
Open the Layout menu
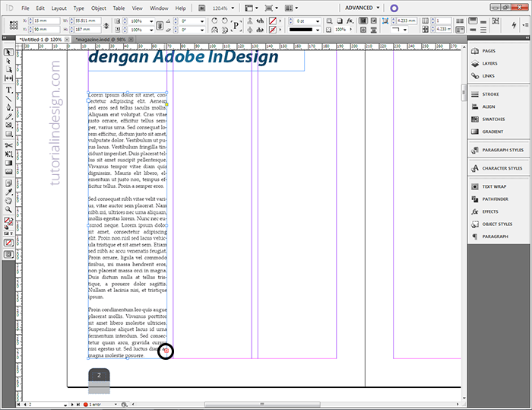[59, 8]
